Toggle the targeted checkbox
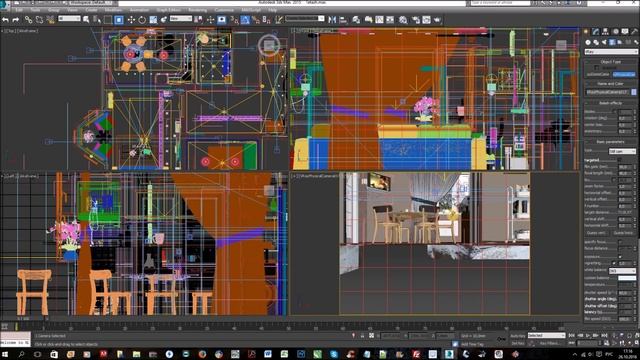The width and height of the screenshot is (640, 360). click(620, 160)
